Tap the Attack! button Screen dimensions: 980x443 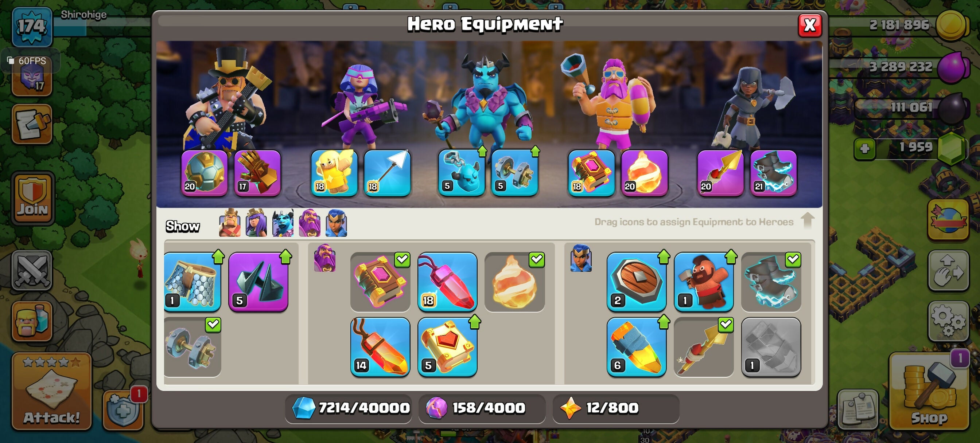[x=51, y=391]
